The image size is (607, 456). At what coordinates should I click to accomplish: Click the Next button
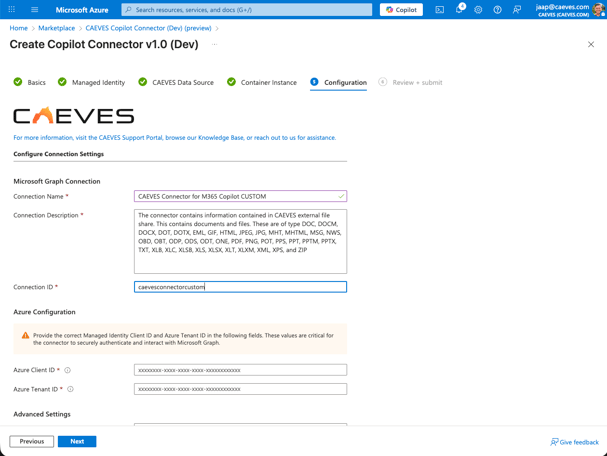pos(77,441)
